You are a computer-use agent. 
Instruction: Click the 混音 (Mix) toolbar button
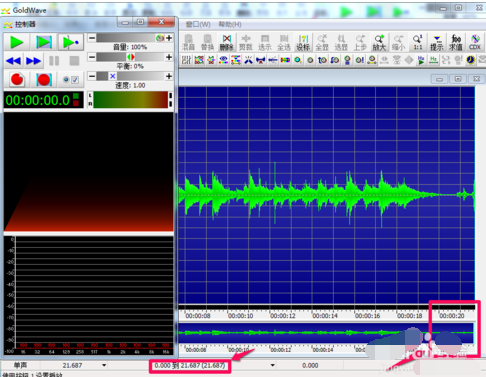coord(188,43)
